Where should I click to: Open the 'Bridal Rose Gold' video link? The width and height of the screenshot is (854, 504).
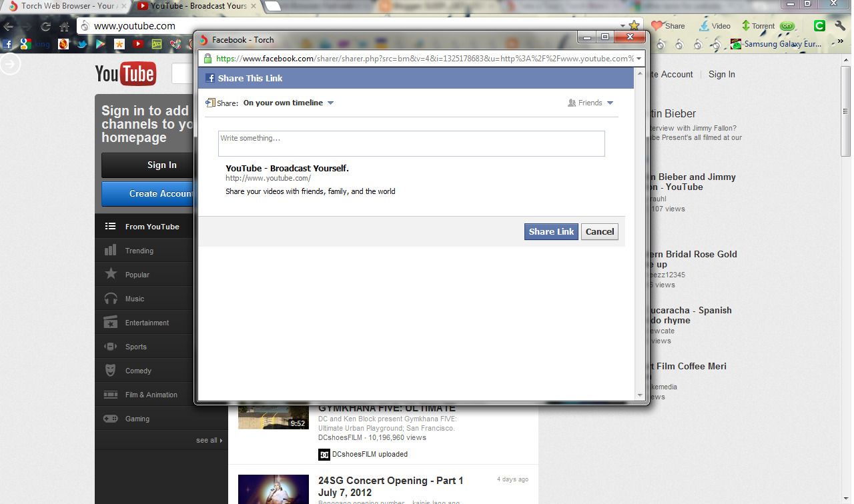[x=692, y=259]
